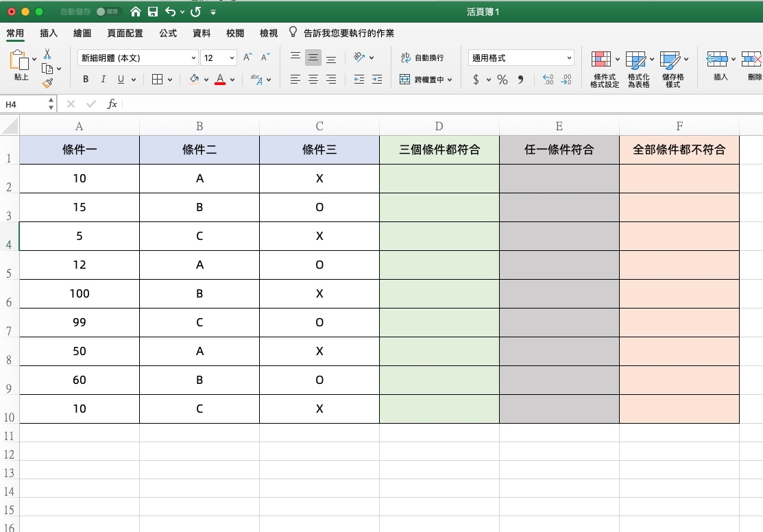Viewport: 763px width, 532px height.
Task: Click the Cut scissors icon
Action: (47, 54)
